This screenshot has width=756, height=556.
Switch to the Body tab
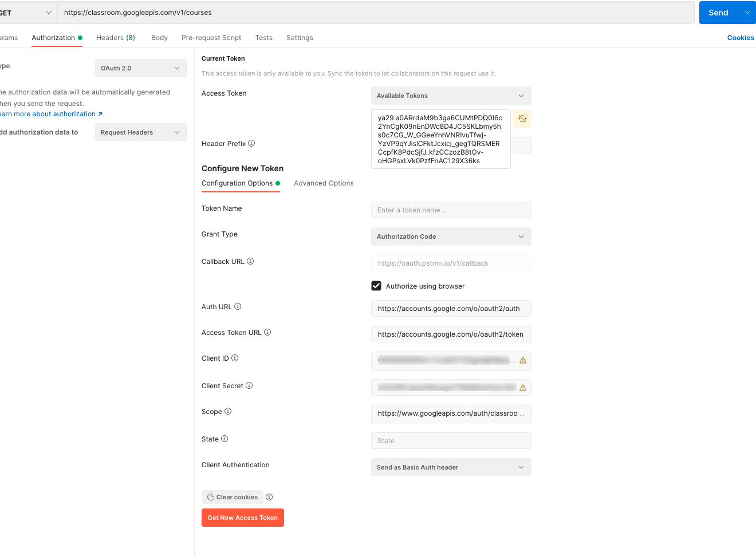coord(159,38)
